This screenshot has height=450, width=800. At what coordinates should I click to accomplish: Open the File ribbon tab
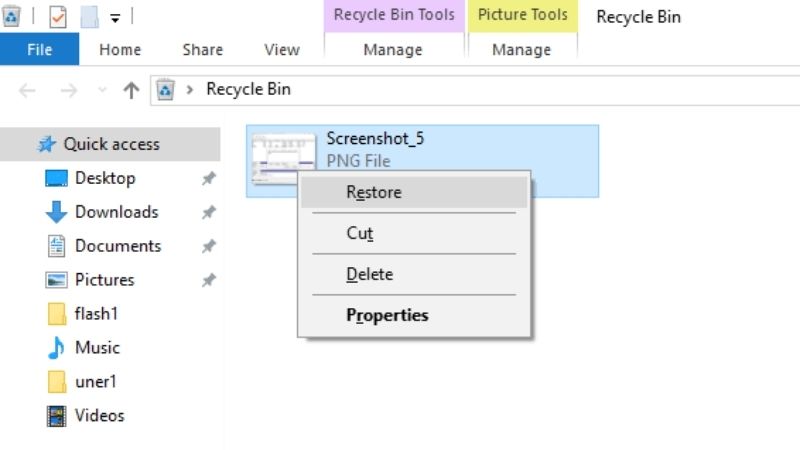coord(39,49)
